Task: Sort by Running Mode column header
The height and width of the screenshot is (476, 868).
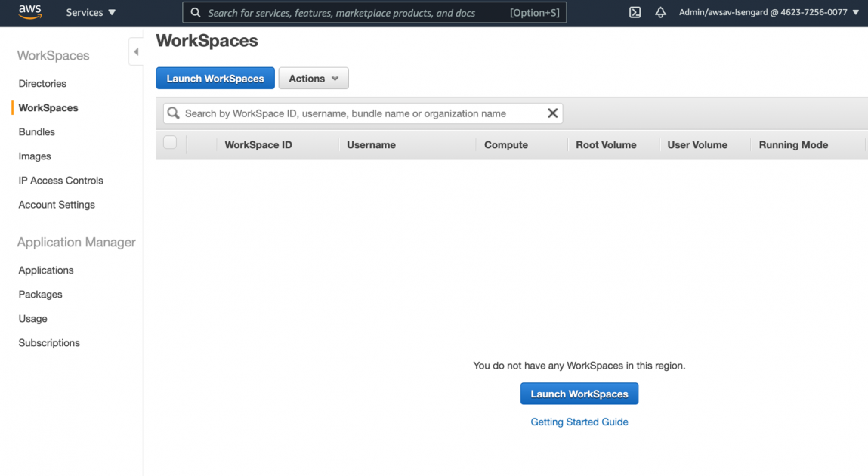Action: pyautogui.click(x=793, y=145)
